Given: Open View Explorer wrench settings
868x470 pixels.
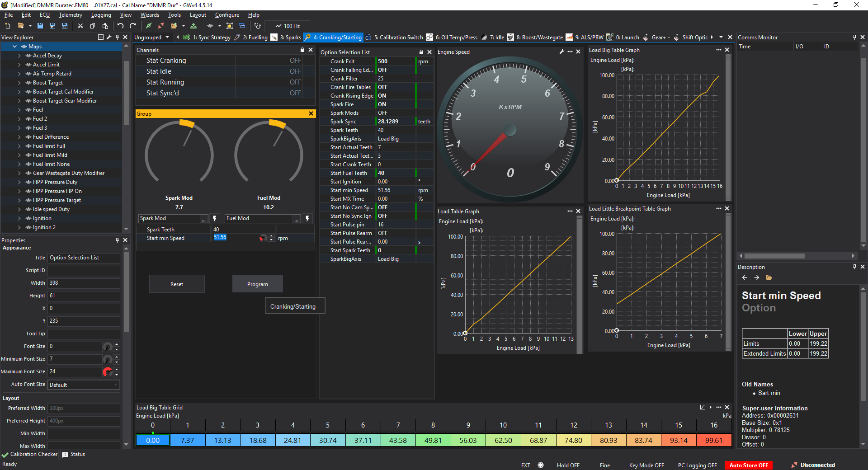Looking at the screenshot, I should (x=109, y=37).
